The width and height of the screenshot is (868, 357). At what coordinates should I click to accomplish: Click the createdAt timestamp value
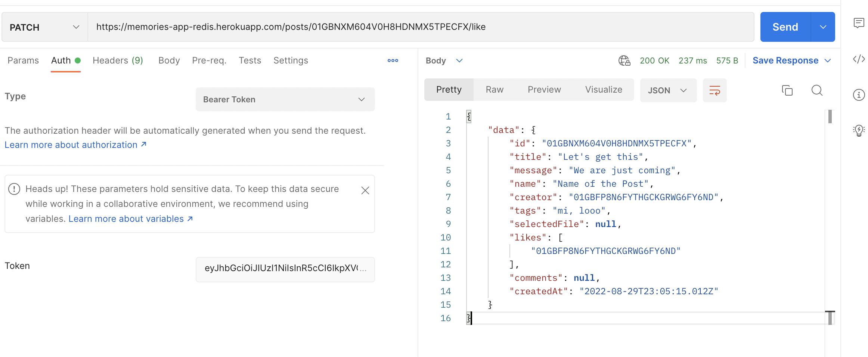(x=649, y=291)
